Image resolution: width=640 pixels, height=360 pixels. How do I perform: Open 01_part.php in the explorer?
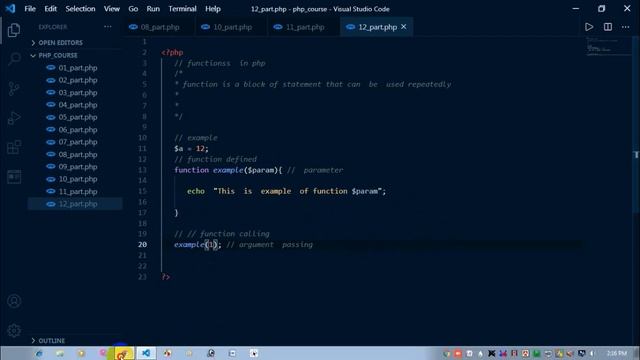click(78, 68)
